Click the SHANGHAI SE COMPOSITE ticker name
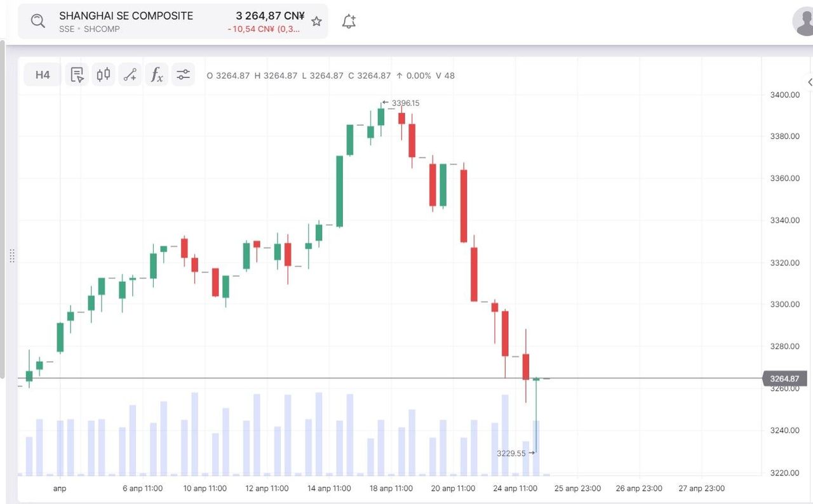Viewport: 813px width, 504px height. [x=126, y=16]
